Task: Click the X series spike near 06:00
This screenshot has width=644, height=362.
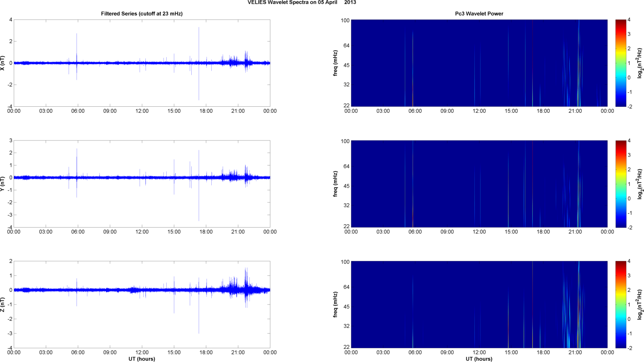Action: pyautogui.click(x=77, y=56)
